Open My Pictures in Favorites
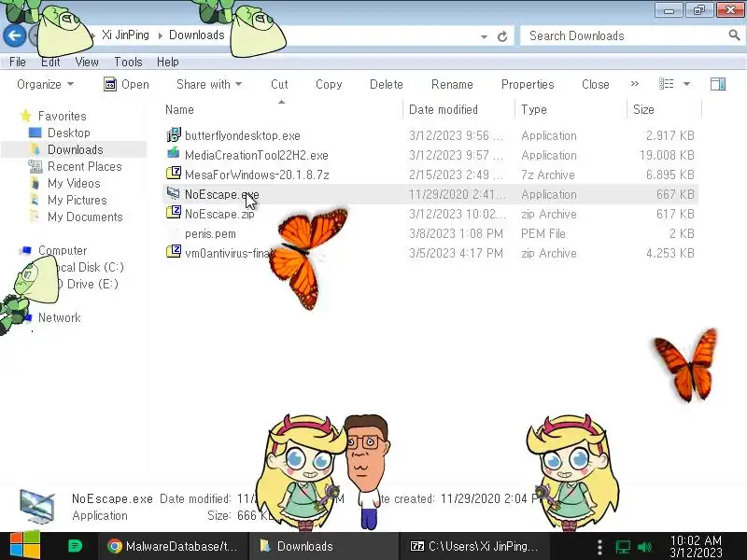Screen dimensions: 747x560 (78, 200)
